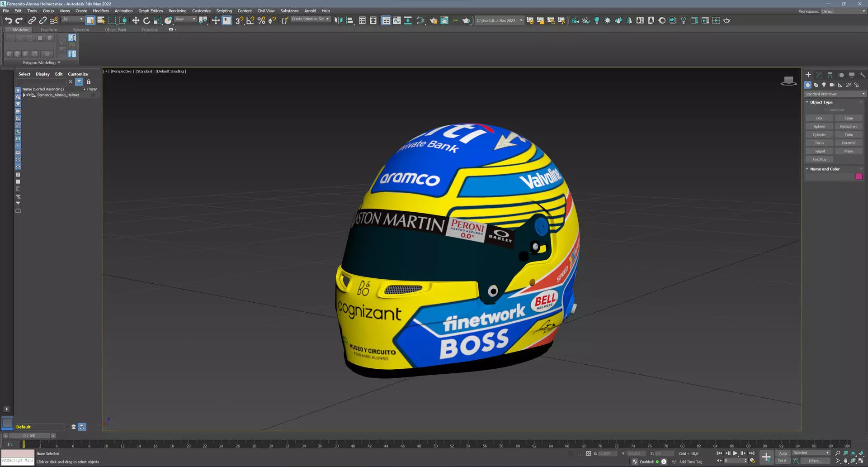The height and width of the screenshot is (467, 868).
Task: Toggle the scene explorer lock icon
Action: pos(89,82)
